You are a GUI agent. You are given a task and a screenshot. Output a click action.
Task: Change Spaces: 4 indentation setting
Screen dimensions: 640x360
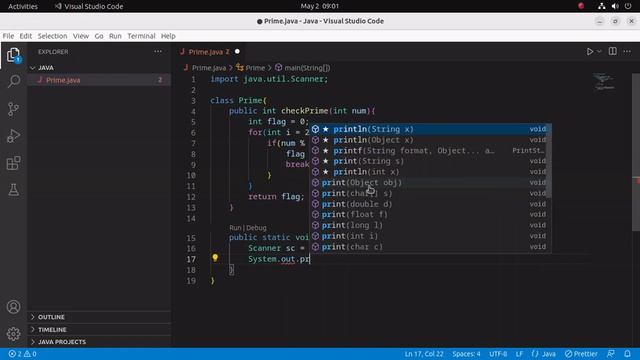(466, 354)
